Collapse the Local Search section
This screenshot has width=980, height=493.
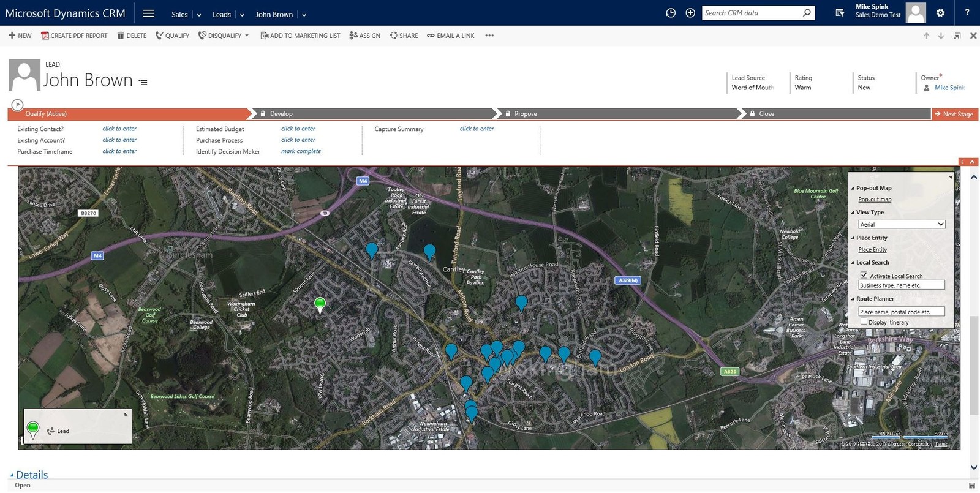click(x=853, y=263)
